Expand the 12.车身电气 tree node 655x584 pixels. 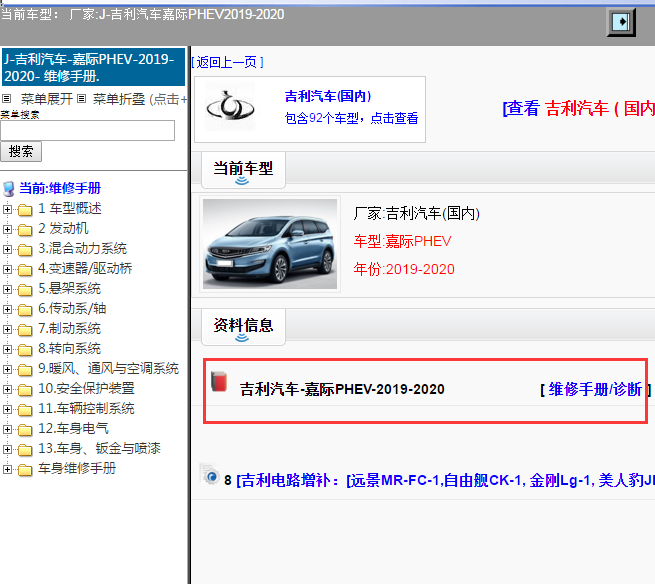click(7, 429)
